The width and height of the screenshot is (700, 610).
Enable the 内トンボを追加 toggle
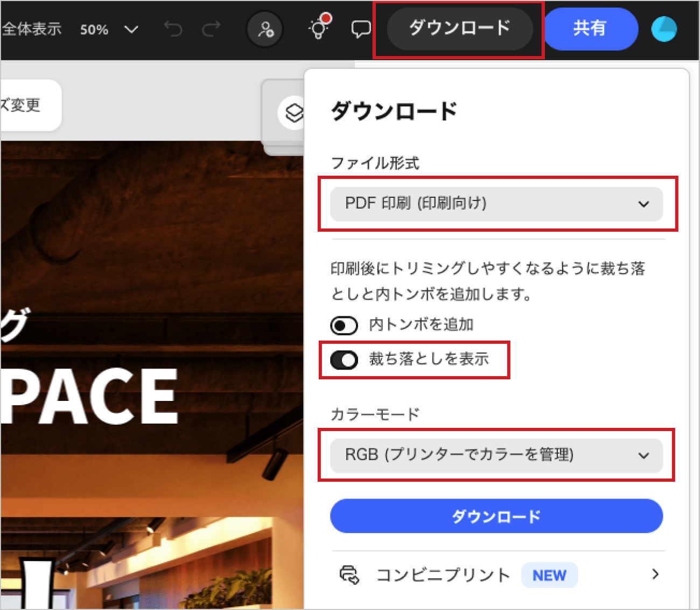point(344,325)
